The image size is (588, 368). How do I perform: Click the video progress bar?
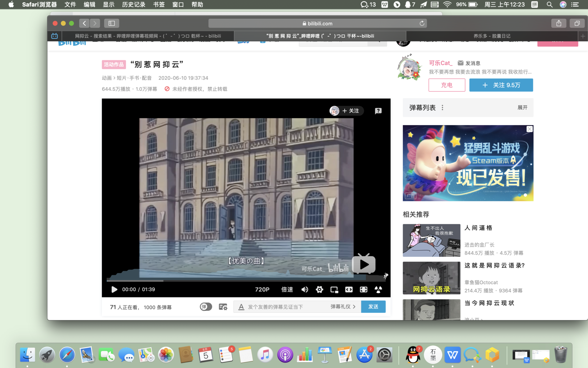pos(245,280)
